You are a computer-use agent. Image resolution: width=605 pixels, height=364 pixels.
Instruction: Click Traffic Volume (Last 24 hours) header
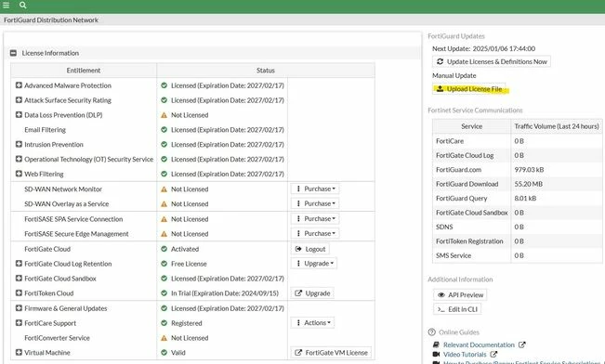pos(557,126)
